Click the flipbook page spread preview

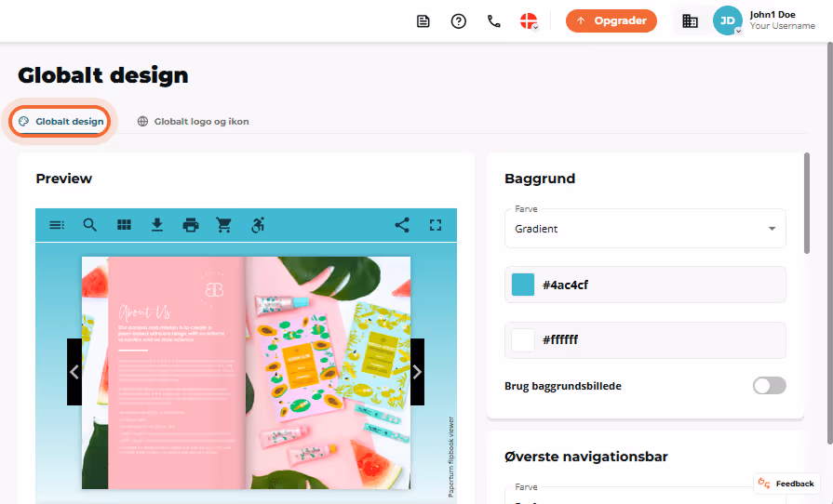(246, 373)
